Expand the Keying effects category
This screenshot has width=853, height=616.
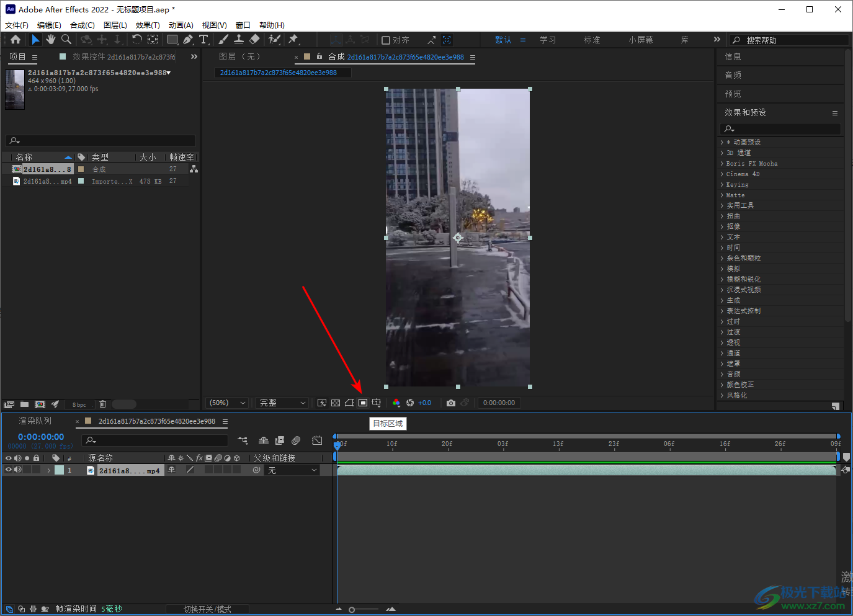click(x=722, y=184)
